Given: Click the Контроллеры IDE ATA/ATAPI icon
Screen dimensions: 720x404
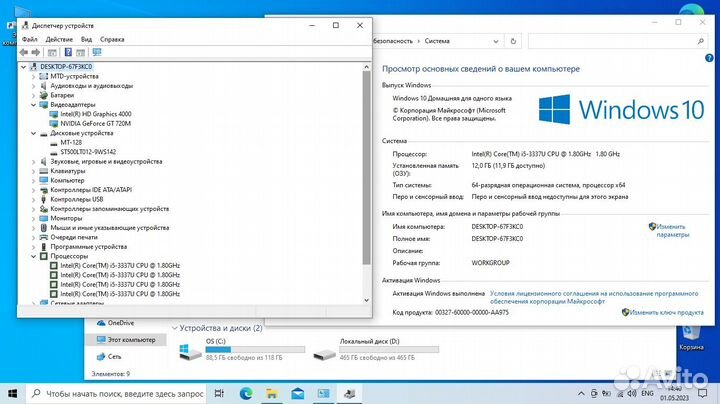Looking at the screenshot, I should (44, 190).
